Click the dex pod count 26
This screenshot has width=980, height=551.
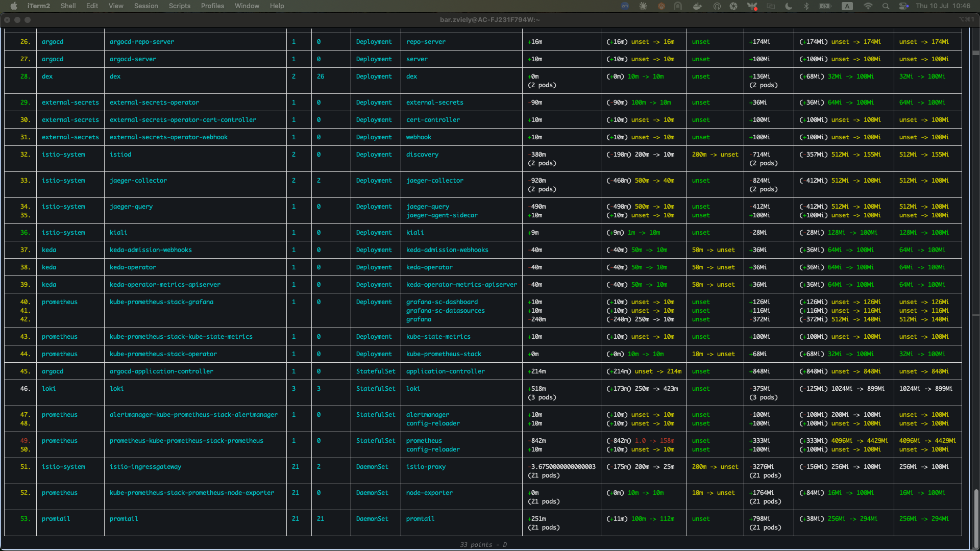321,77
